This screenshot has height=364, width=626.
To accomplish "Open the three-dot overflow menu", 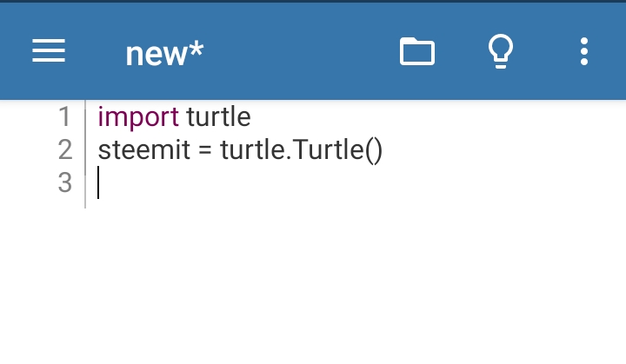I will (584, 51).
